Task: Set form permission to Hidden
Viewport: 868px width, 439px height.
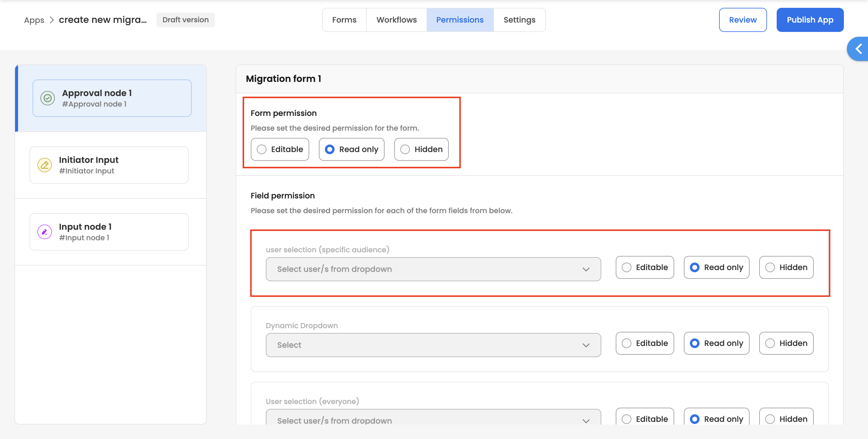Action: 421,149
